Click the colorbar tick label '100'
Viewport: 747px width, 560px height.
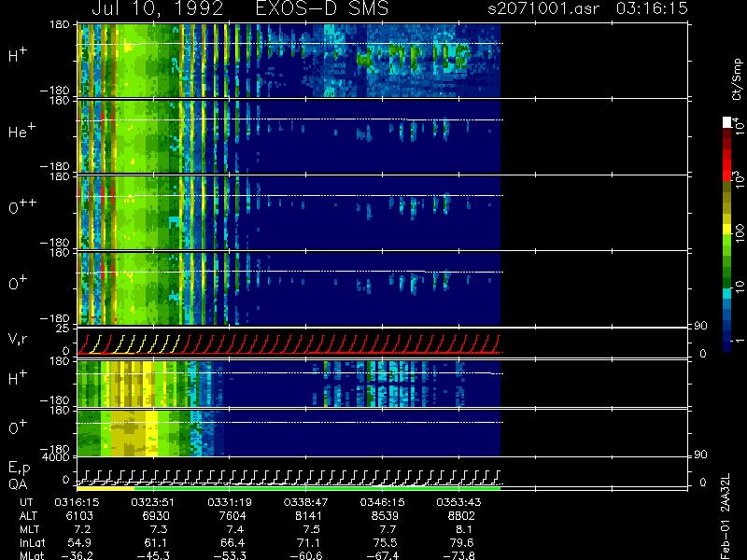pyautogui.click(x=739, y=233)
